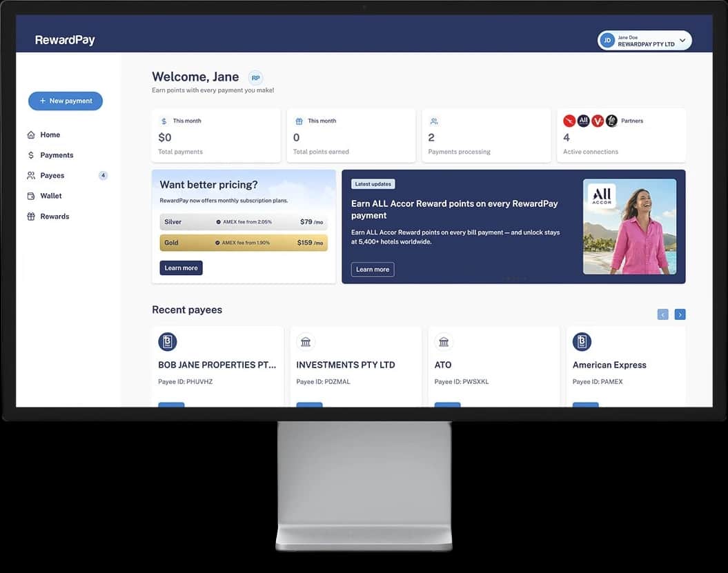Click the gift icon on Total points card
728x573 pixels.
(299, 121)
